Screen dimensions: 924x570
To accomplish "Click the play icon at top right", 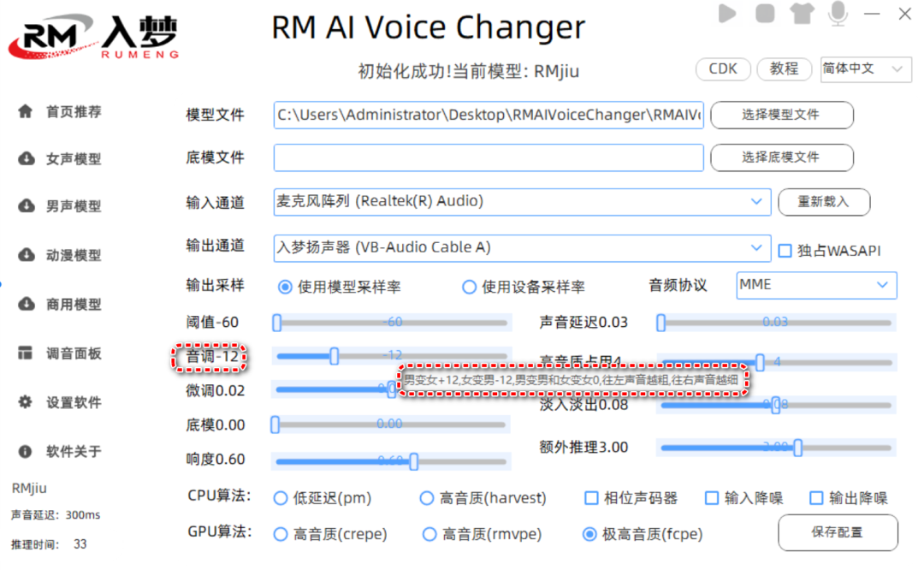I will pos(728,14).
